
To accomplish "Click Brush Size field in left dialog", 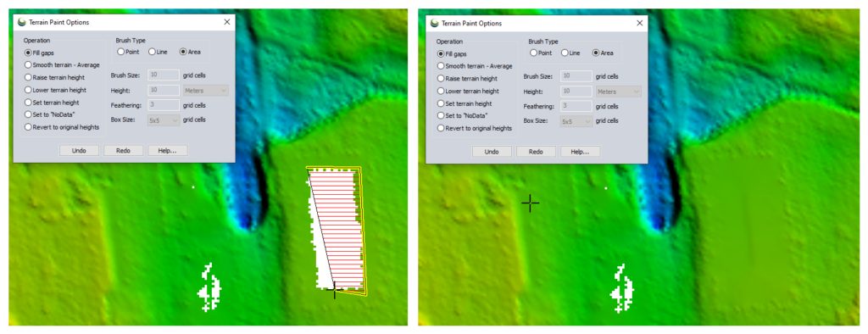I will pyautogui.click(x=164, y=75).
